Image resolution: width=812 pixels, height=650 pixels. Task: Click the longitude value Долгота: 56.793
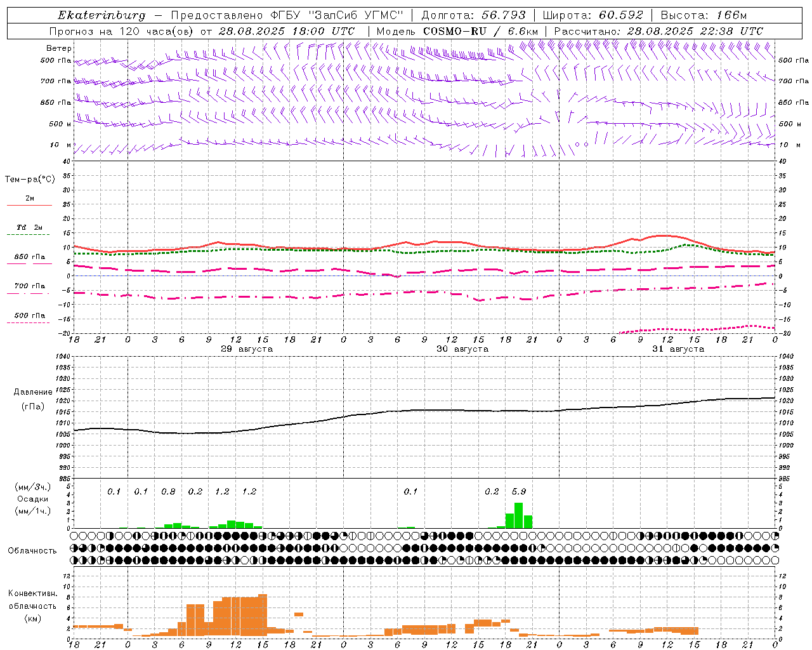tap(473, 15)
